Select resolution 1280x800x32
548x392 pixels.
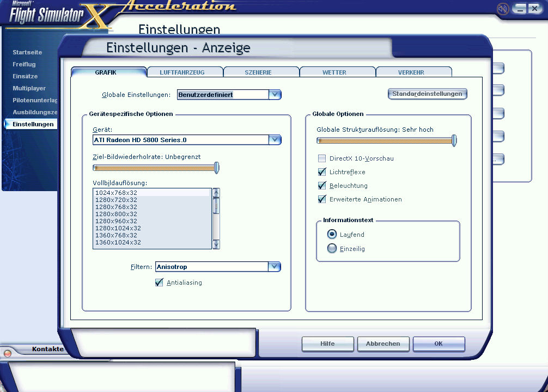[x=152, y=214]
